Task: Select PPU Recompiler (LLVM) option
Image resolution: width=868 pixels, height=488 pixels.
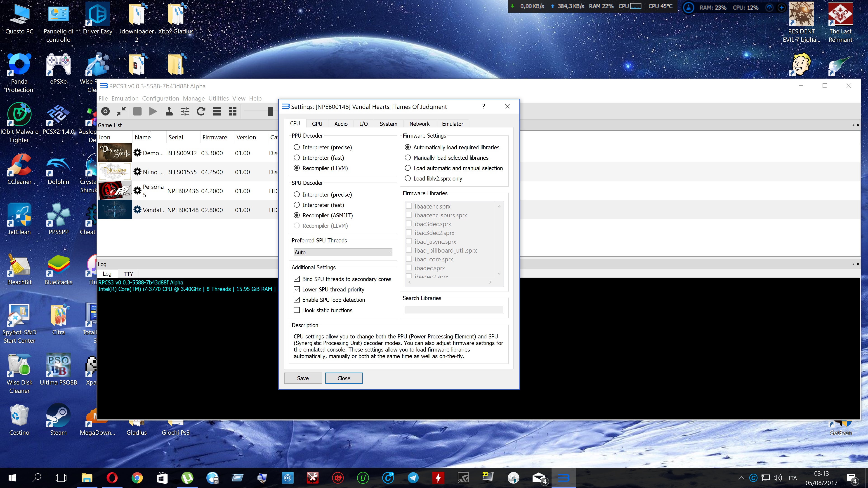Action: [x=321, y=168]
